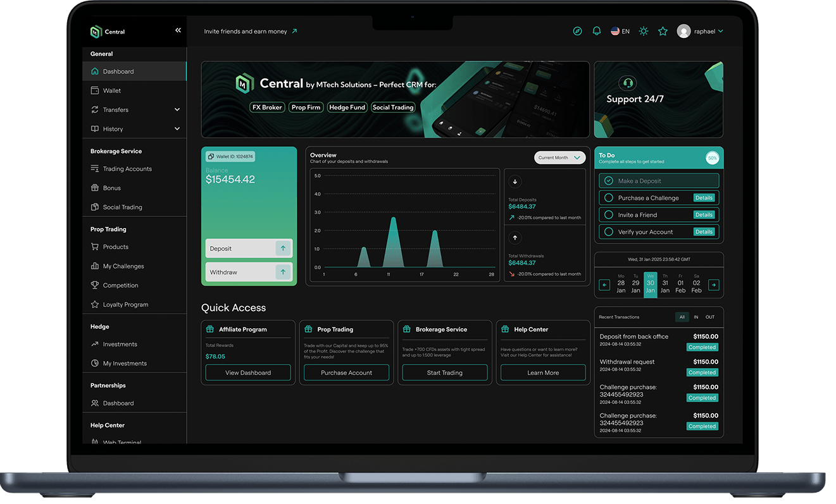Click the Hedge Fund tag in the banner
Screen dimensions: 836x504
(347, 108)
